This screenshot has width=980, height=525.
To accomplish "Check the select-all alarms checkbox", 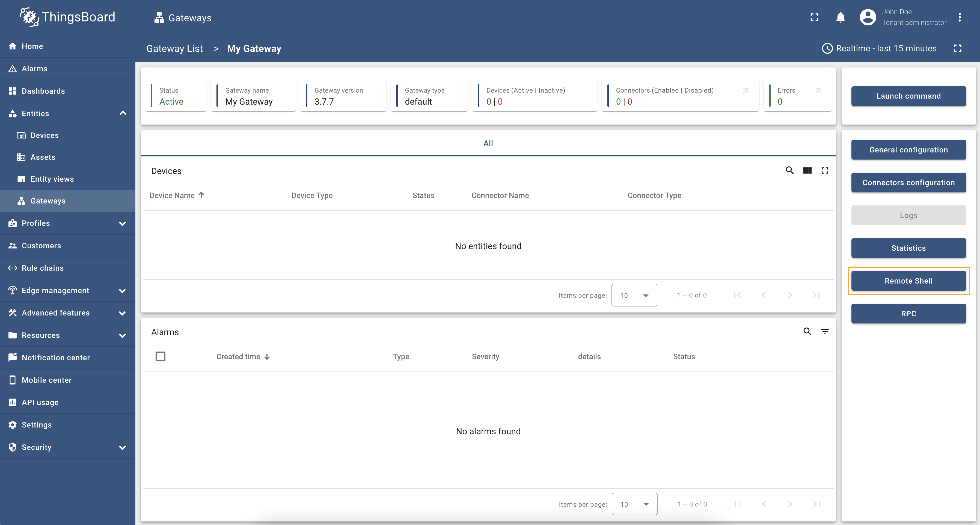I will [x=161, y=356].
